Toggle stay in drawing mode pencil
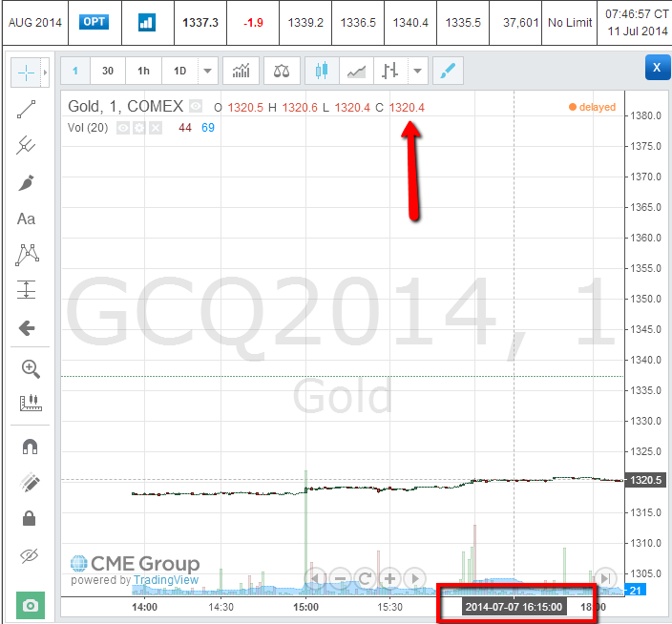The height and width of the screenshot is (624, 672). pyautogui.click(x=30, y=482)
